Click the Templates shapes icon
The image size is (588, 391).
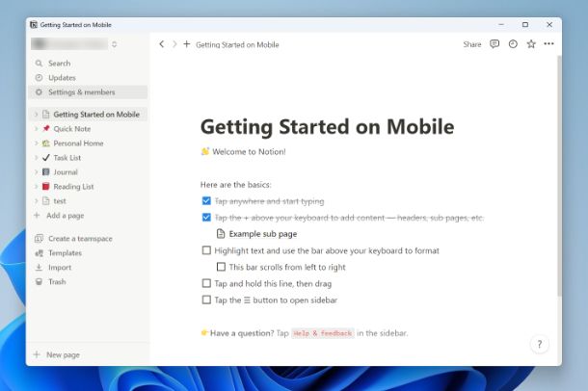39,253
